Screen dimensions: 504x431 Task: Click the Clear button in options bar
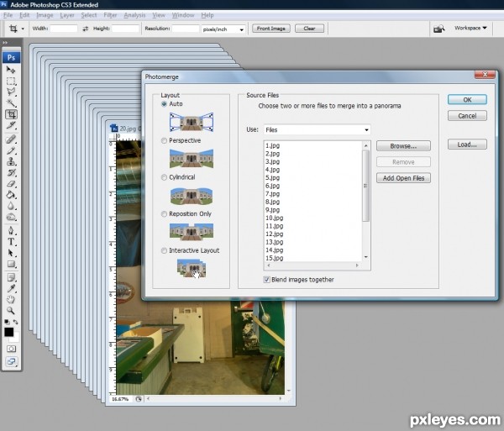coord(309,29)
